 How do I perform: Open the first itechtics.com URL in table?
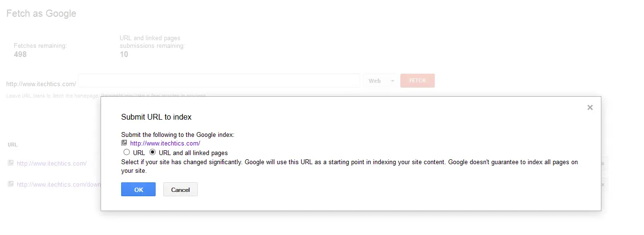tap(52, 163)
